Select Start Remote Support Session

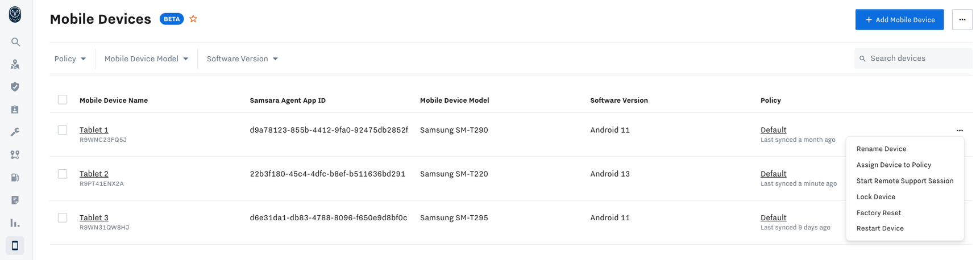904,181
